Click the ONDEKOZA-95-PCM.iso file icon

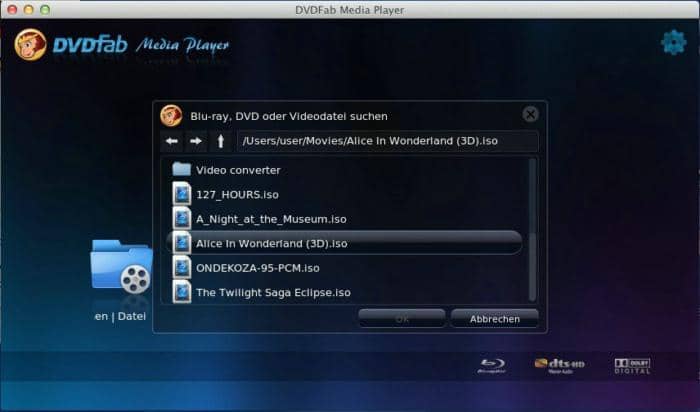[x=182, y=267]
